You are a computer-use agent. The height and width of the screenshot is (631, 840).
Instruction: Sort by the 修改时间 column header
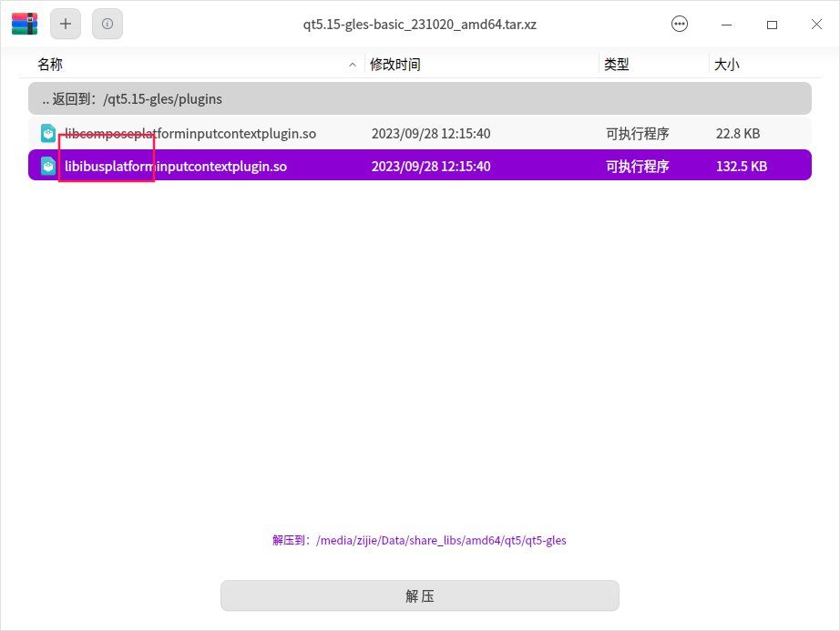tap(394, 65)
